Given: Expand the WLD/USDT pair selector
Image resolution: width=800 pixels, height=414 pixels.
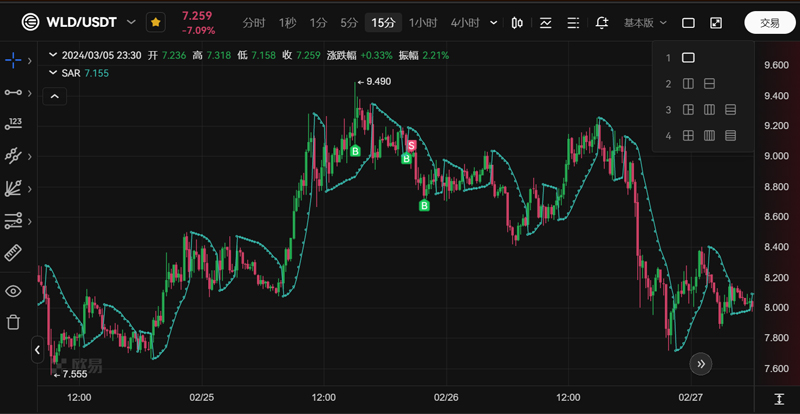Looking at the screenshot, I should pyautogui.click(x=131, y=22).
